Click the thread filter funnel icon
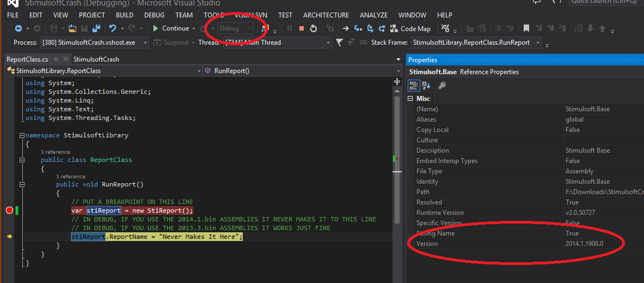This screenshot has width=644, height=283. pos(339,43)
